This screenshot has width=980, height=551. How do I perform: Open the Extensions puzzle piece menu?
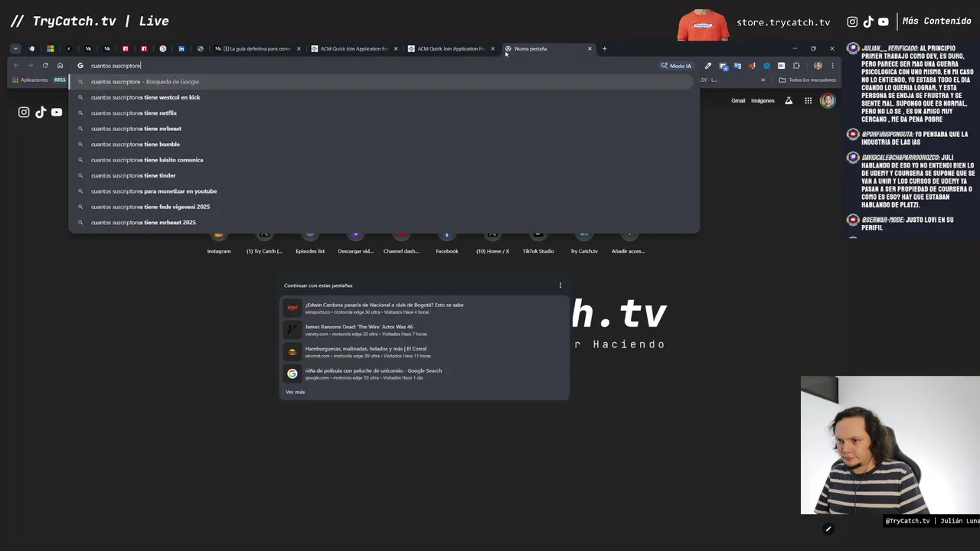796,66
